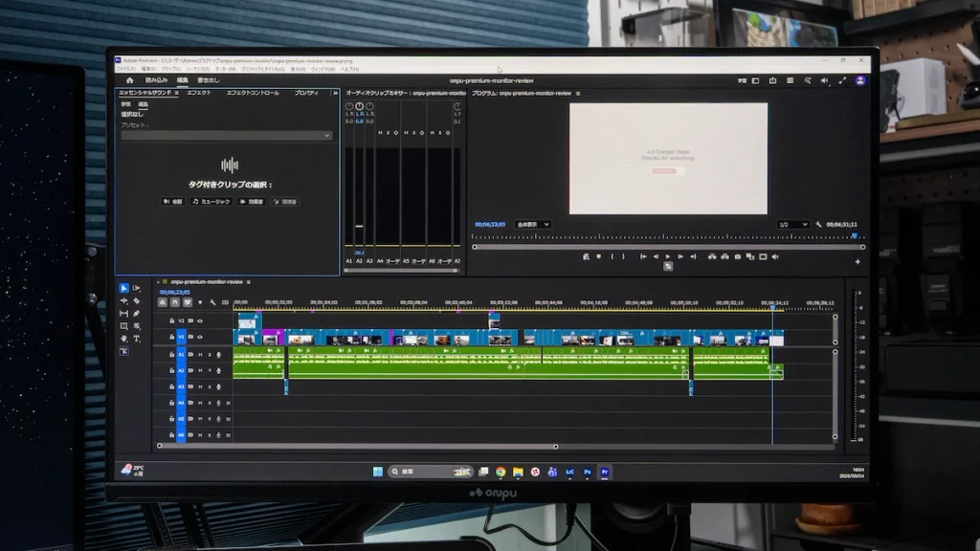The height and width of the screenshot is (551, 980).
Task: Click the timeline timecode 00;06;23;05
Action: point(174,293)
